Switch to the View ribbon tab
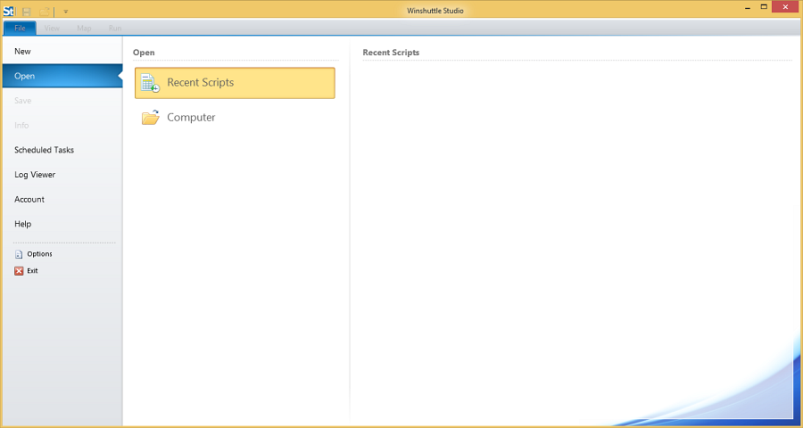 [x=52, y=28]
